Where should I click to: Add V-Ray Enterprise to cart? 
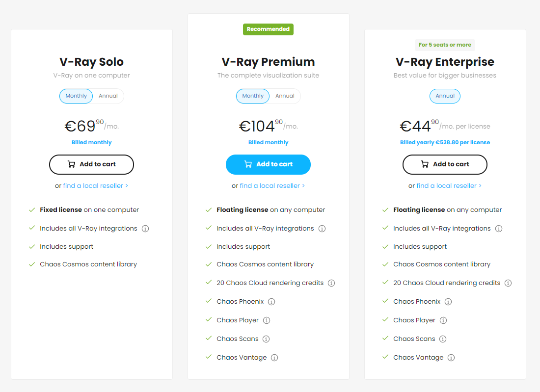(445, 164)
